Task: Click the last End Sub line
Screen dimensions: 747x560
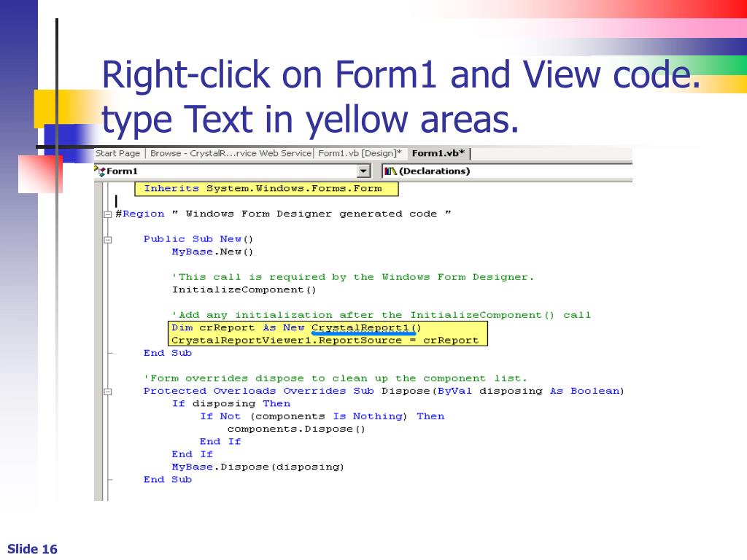Action: click(x=168, y=480)
